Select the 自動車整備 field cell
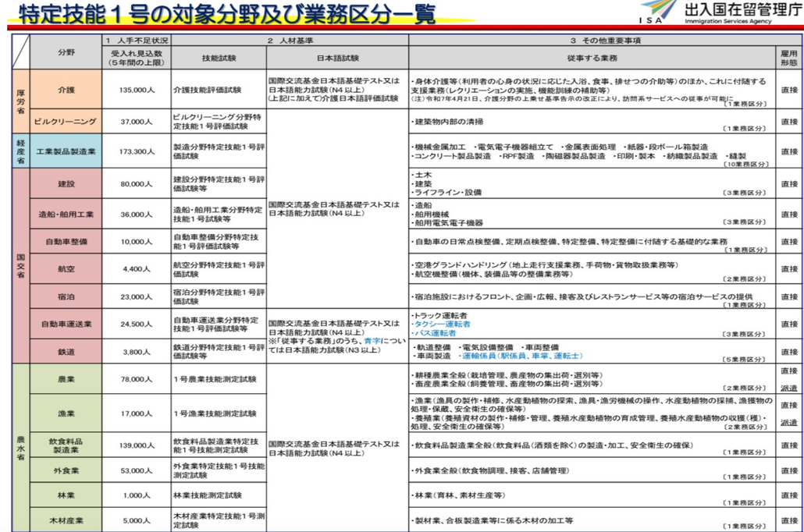 click(66, 241)
